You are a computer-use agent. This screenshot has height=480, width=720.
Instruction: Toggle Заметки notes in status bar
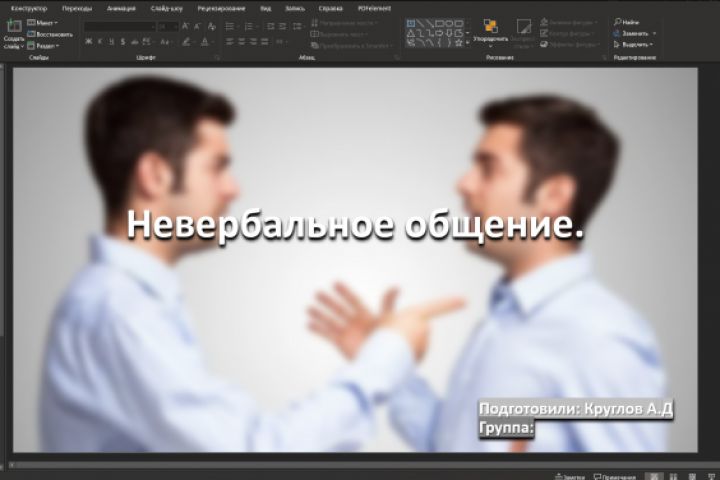pyautogui.click(x=570, y=477)
